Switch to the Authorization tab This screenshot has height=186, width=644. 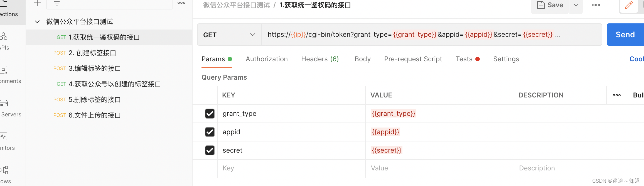[267, 59]
